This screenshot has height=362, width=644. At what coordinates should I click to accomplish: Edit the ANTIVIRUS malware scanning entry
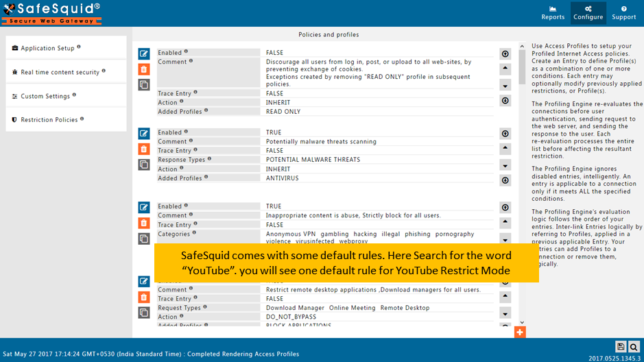coord(144,134)
